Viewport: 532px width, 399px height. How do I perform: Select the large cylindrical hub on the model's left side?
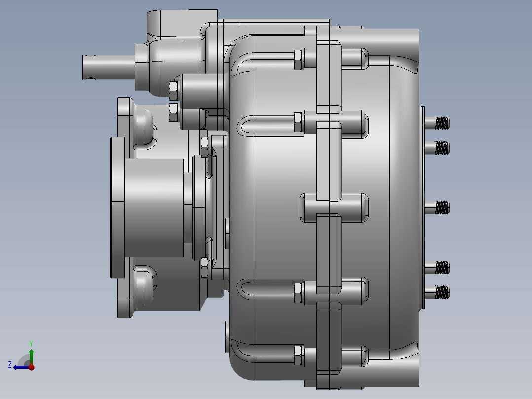154,207
